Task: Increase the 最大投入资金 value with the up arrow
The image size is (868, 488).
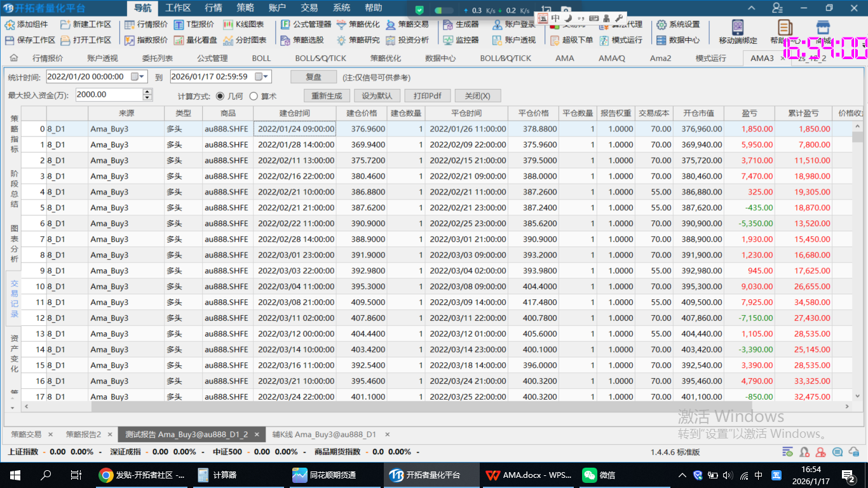Action: [x=148, y=91]
